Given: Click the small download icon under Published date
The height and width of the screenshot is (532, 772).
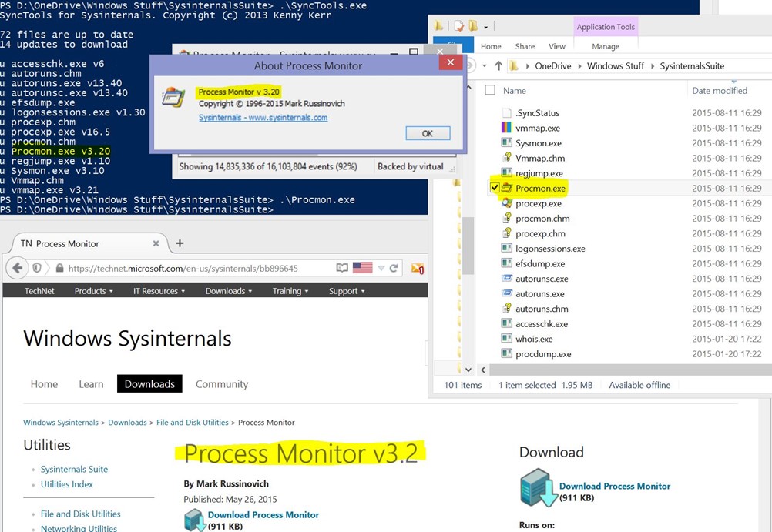Looking at the screenshot, I should click(194, 520).
